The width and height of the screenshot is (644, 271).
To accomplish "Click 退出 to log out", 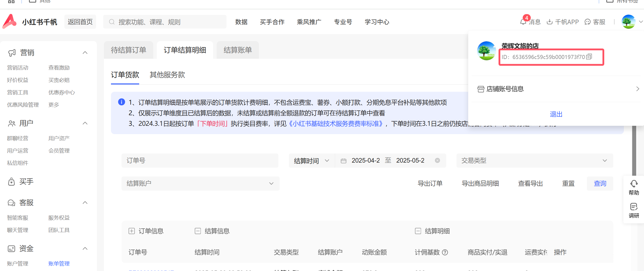I will [x=556, y=114].
